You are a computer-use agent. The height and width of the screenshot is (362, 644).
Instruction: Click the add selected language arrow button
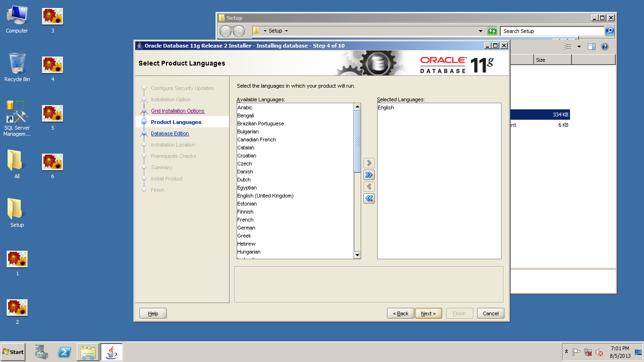click(x=369, y=163)
